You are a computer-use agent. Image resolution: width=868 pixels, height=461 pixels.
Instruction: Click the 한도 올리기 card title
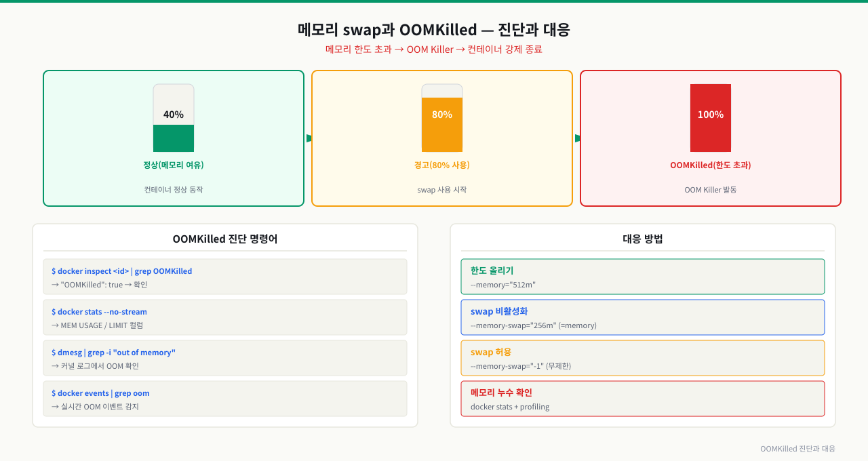492,270
